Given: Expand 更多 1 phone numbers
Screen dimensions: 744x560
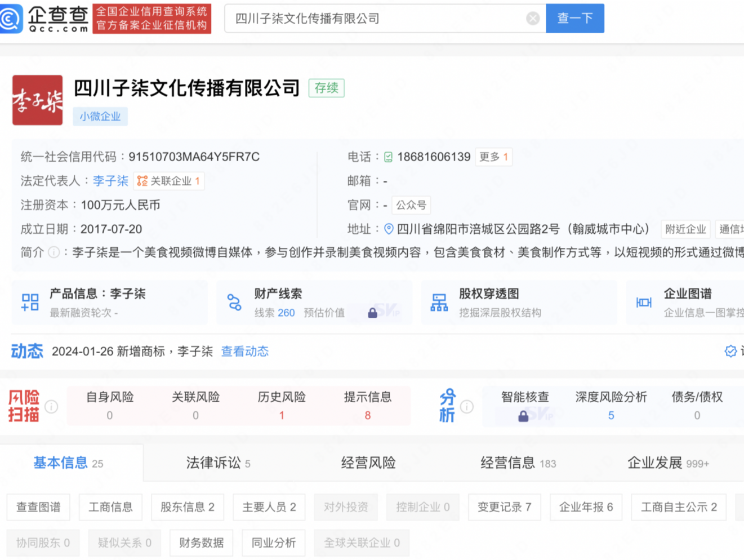Looking at the screenshot, I should [494, 157].
